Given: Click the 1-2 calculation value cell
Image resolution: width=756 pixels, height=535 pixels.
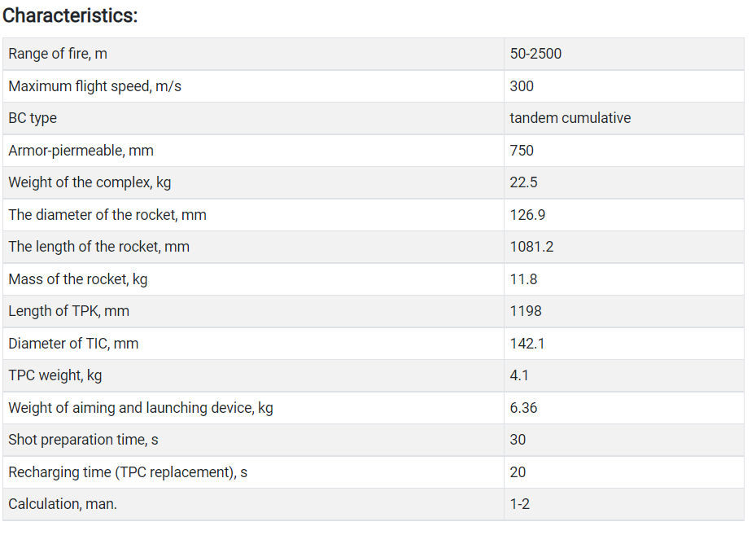Looking at the screenshot, I should 624,504.
